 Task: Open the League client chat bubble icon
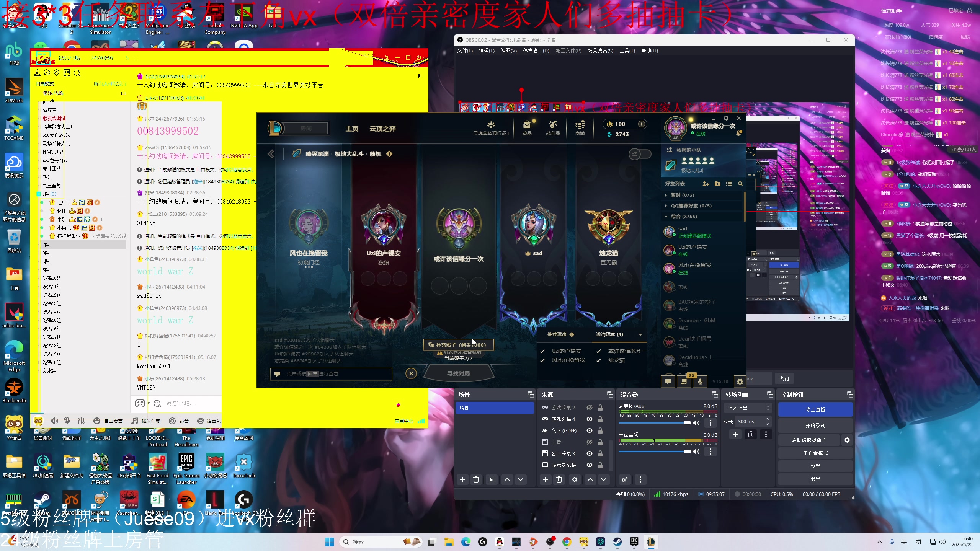(668, 381)
